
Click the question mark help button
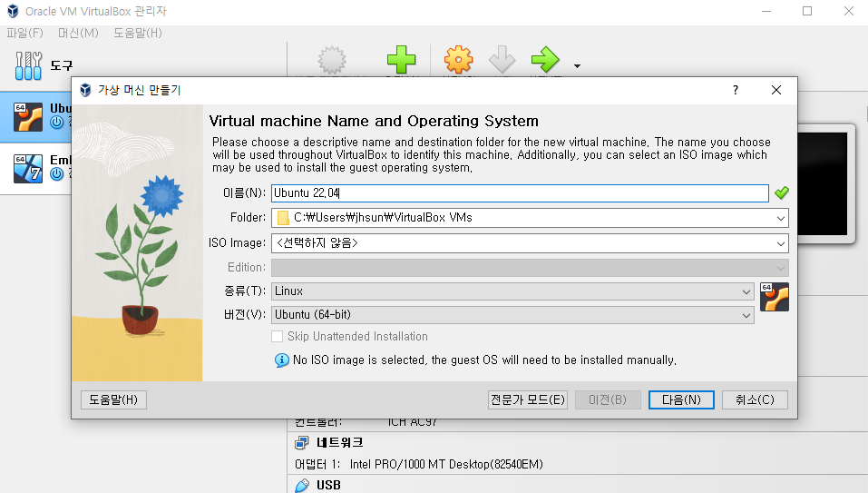[x=736, y=90]
